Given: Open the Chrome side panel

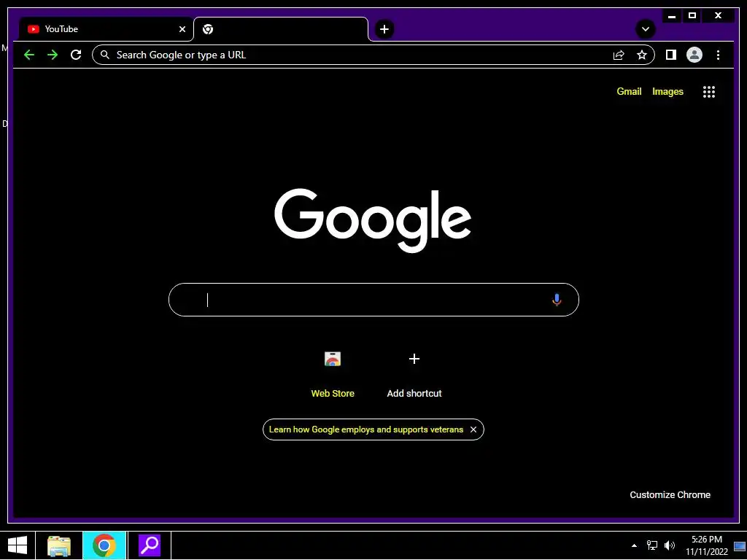Looking at the screenshot, I should click(x=671, y=55).
